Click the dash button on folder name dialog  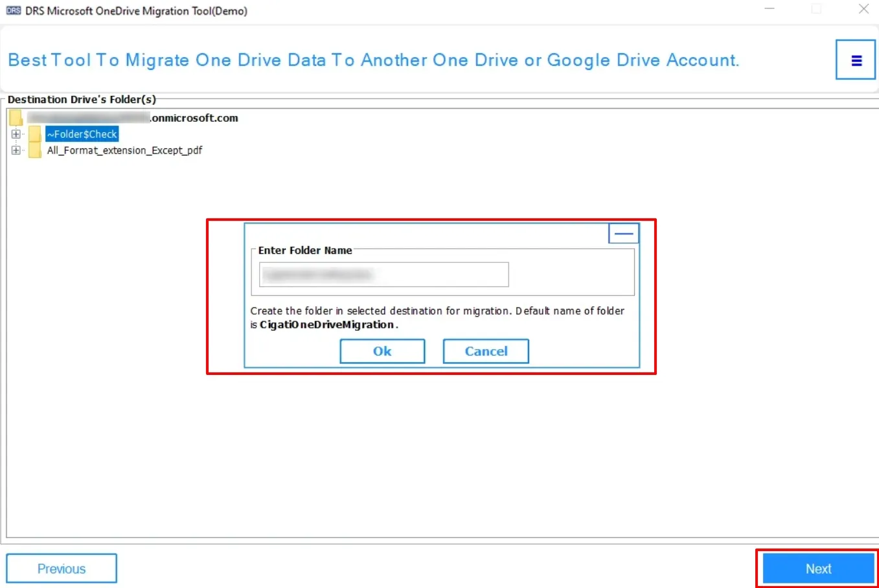[623, 234]
